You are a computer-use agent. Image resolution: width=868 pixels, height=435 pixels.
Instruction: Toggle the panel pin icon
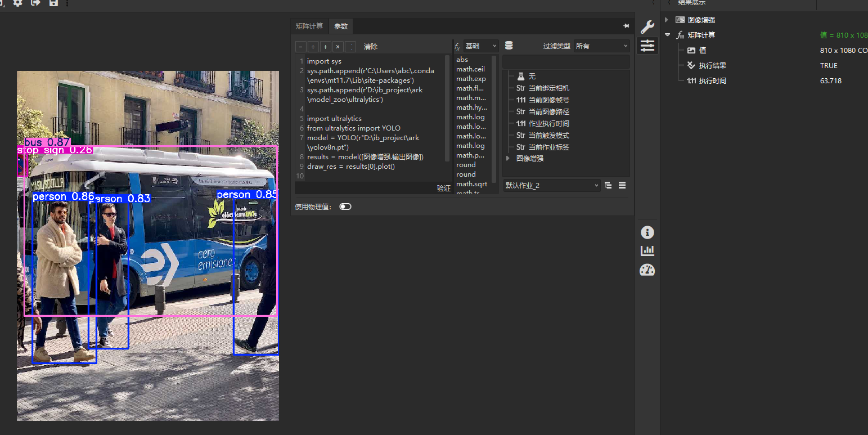click(x=626, y=25)
